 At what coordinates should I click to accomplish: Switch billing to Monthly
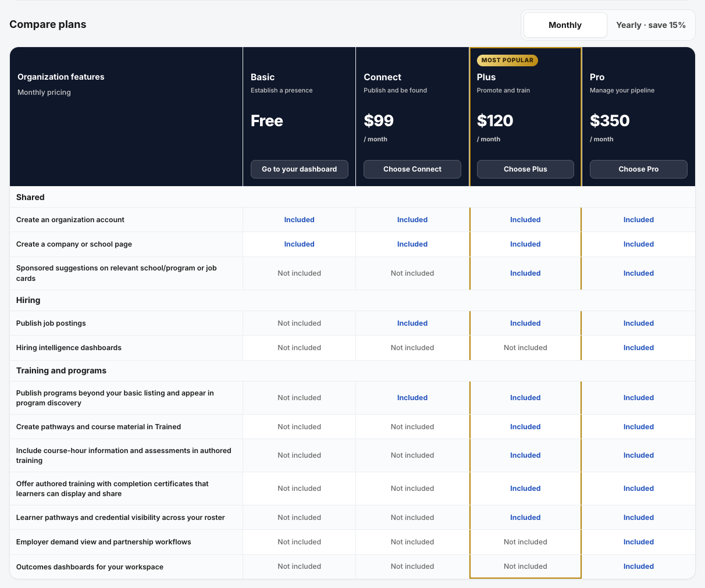pyautogui.click(x=565, y=25)
